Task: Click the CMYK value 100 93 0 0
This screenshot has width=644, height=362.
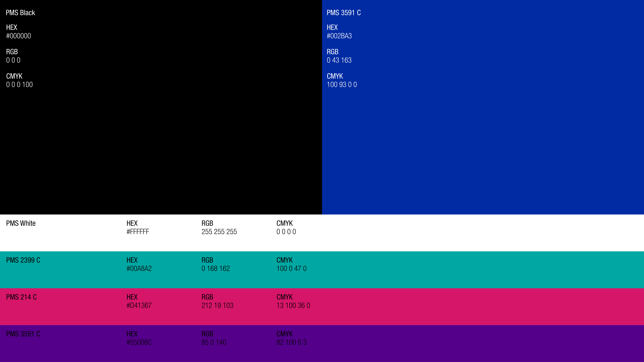Action: [x=342, y=85]
